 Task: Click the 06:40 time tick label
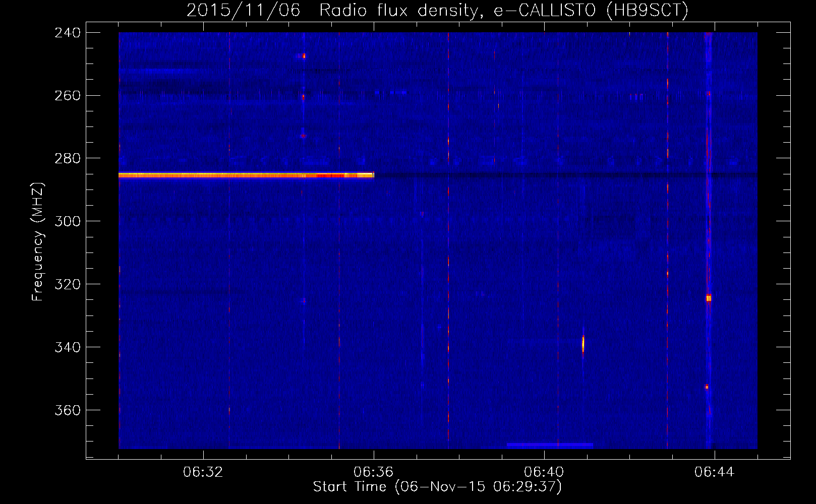coord(544,472)
